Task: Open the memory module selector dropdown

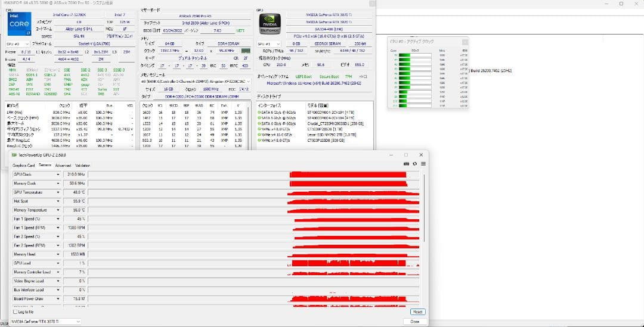Action: (x=196, y=82)
